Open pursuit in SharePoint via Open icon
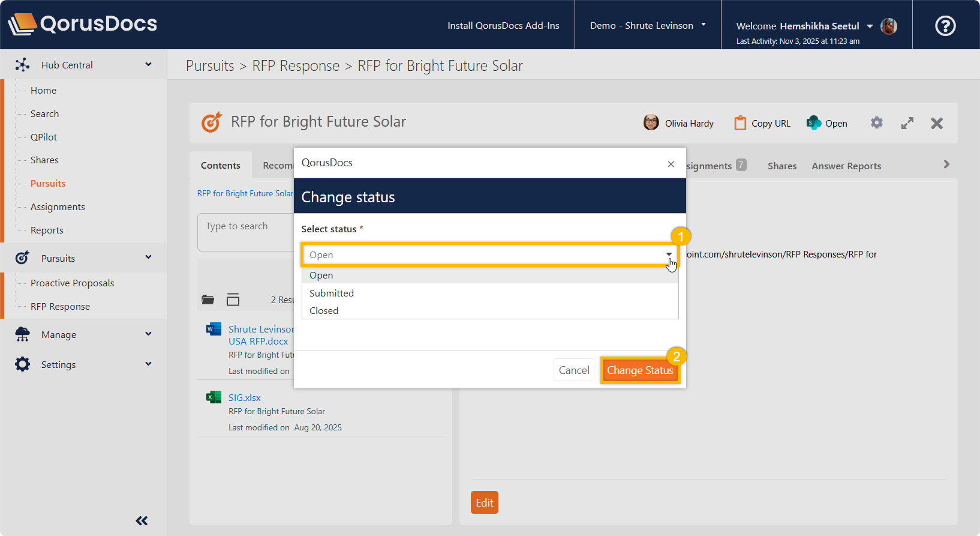 [814, 123]
